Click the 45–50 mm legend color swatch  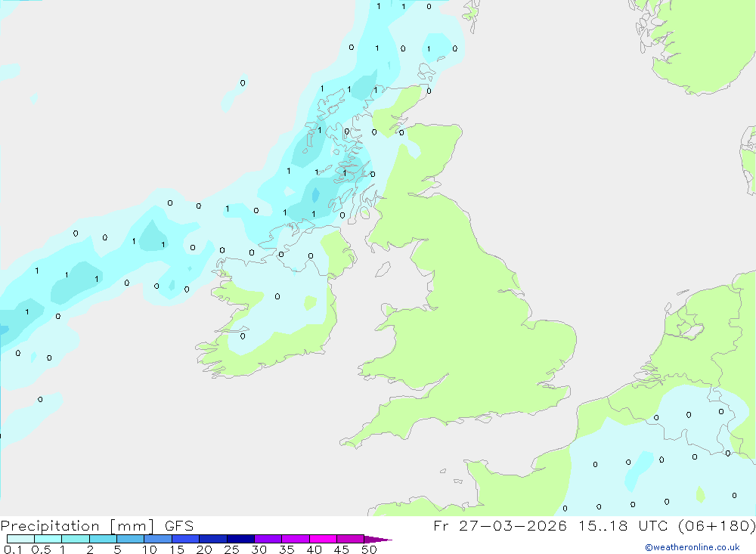click(x=351, y=539)
